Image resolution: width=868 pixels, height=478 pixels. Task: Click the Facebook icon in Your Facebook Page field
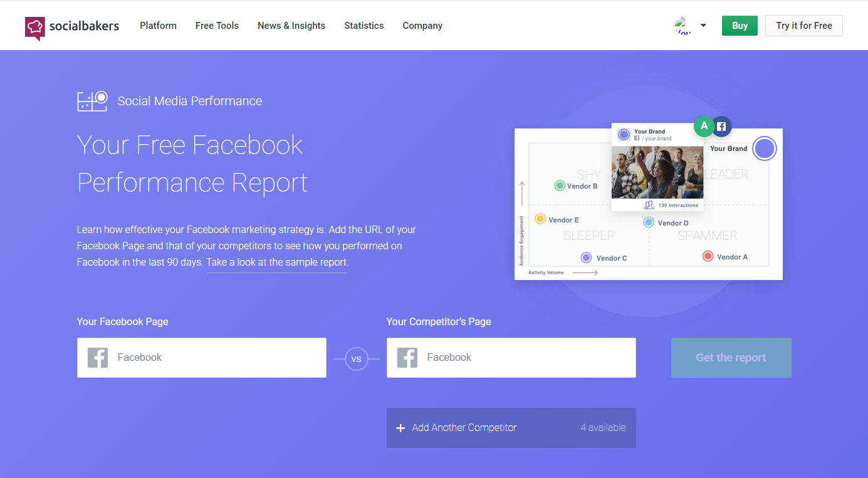(x=98, y=357)
